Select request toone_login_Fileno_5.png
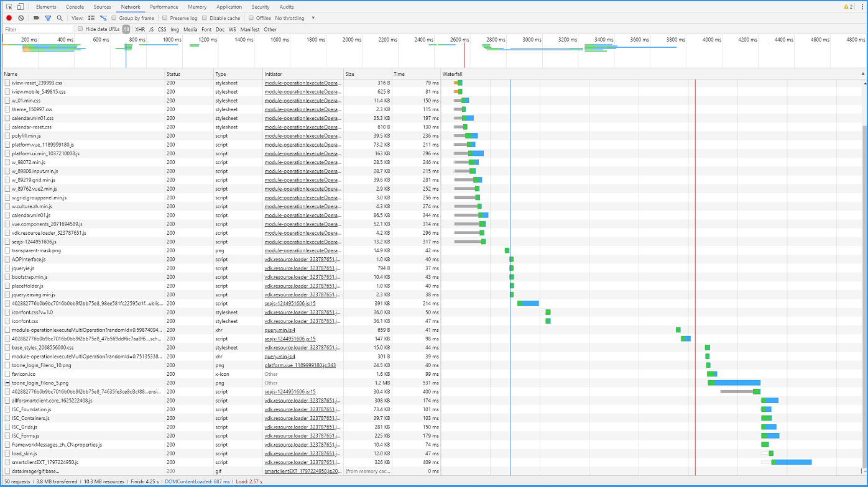 point(40,383)
